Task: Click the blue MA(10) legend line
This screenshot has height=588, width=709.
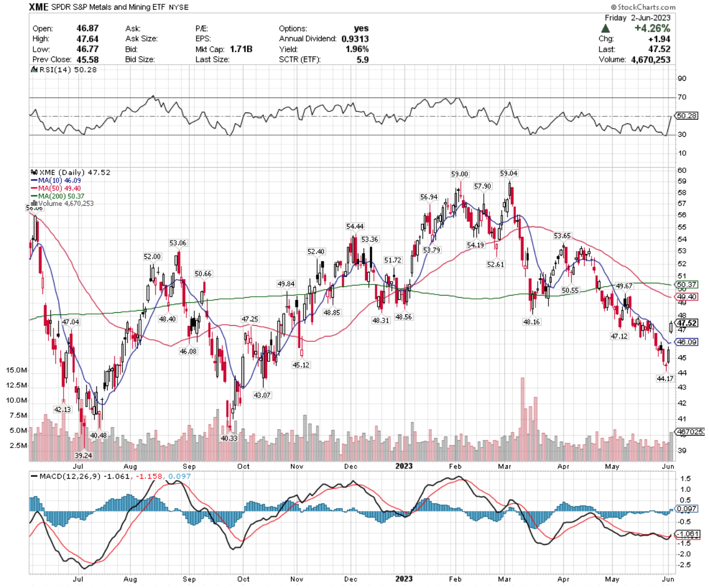Action: pos(34,181)
